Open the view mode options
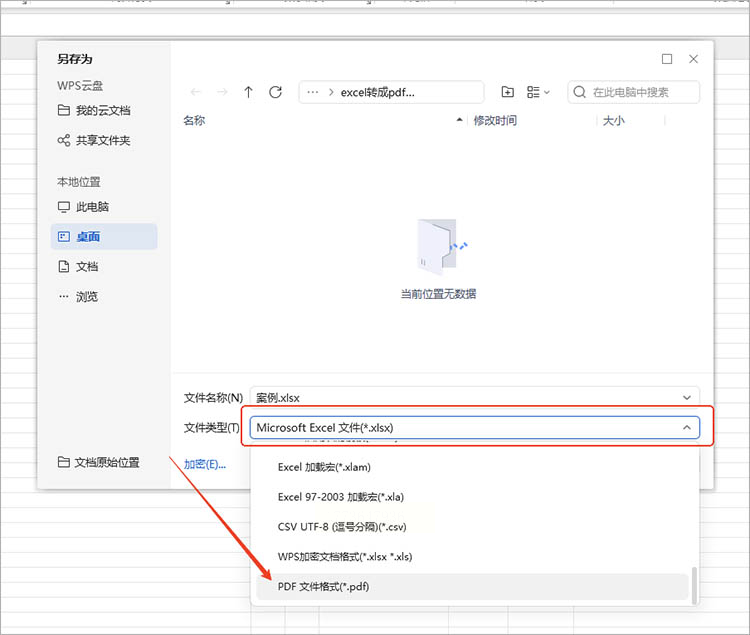 coord(538,92)
